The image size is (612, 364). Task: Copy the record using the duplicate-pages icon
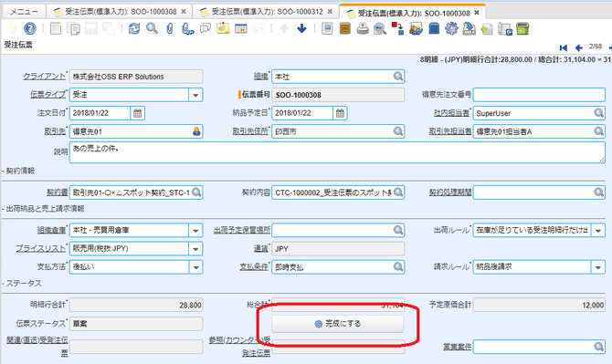click(x=73, y=28)
